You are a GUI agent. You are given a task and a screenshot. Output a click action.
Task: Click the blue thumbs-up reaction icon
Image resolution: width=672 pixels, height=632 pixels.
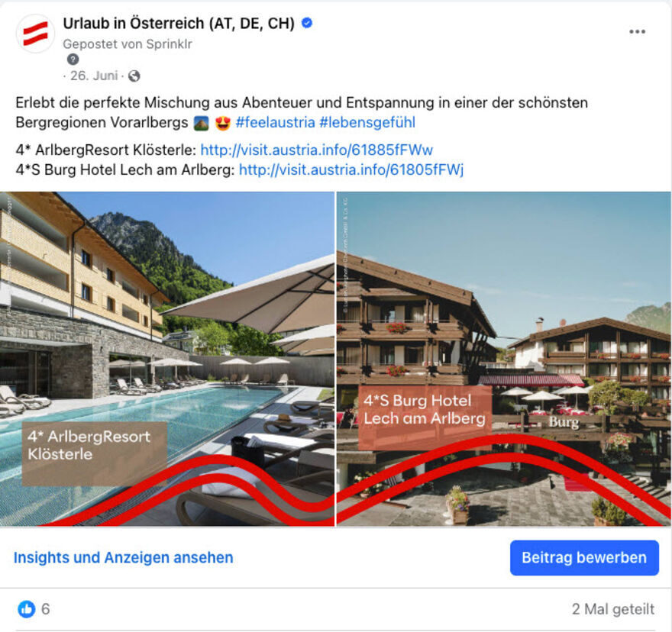(x=27, y=609)
